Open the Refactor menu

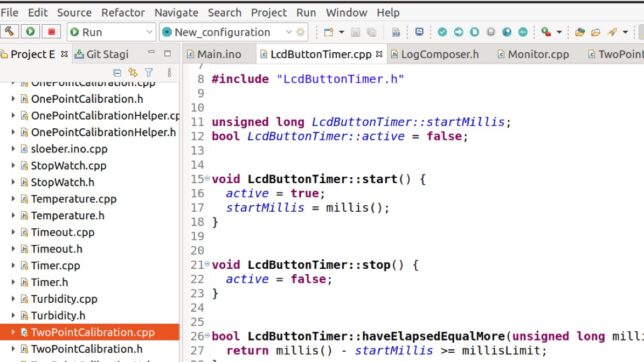point(123,13)
